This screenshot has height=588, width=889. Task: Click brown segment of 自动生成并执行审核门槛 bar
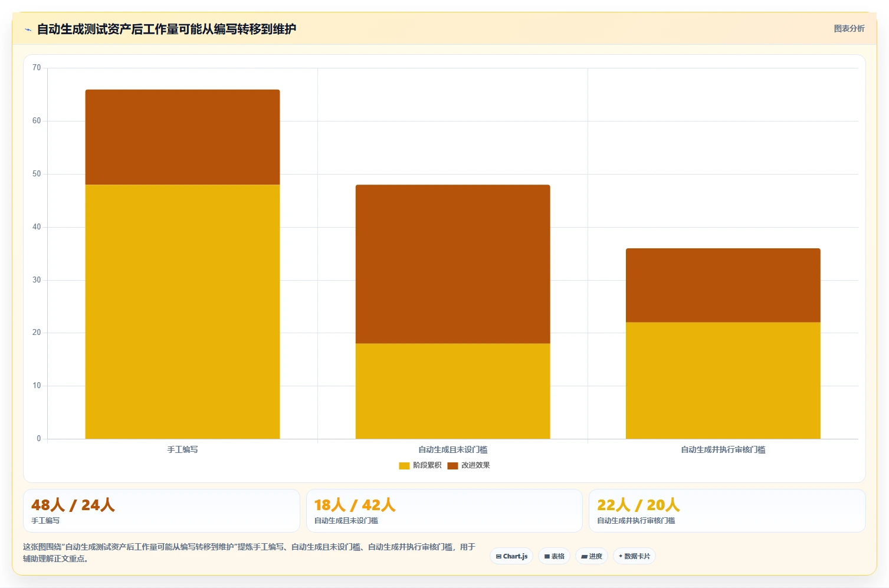(723, 285)
